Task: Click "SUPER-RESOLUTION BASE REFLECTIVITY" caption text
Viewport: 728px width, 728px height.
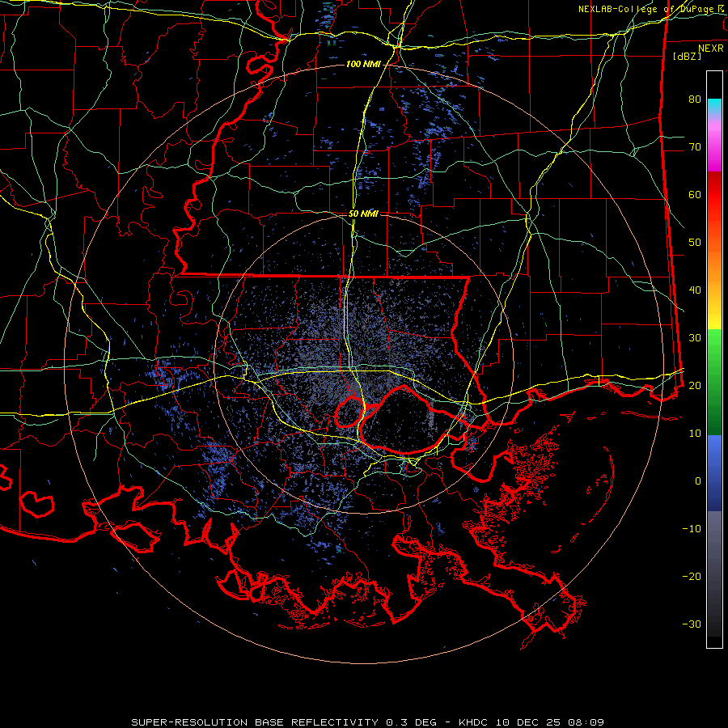Action: coord(255,722)
